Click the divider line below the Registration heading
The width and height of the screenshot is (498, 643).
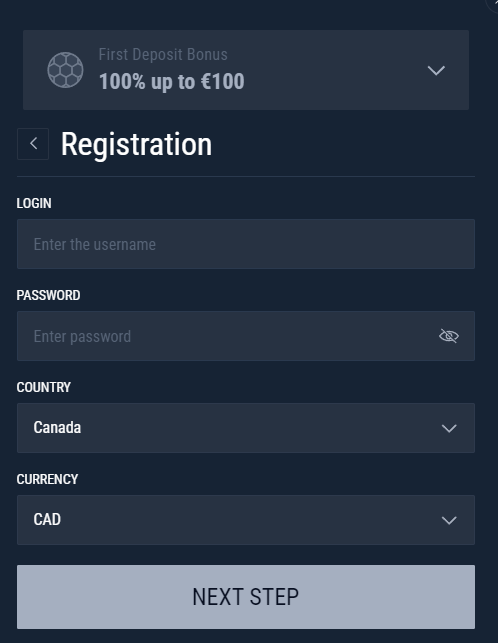246,176
